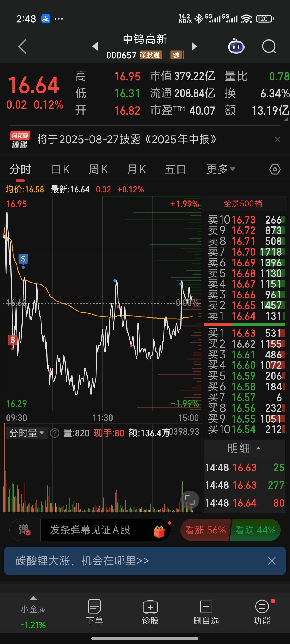Screen dimensions: 290x644
Task: Tap the 市盈TTM 40.07 value
Action: [x=202, y=111]
